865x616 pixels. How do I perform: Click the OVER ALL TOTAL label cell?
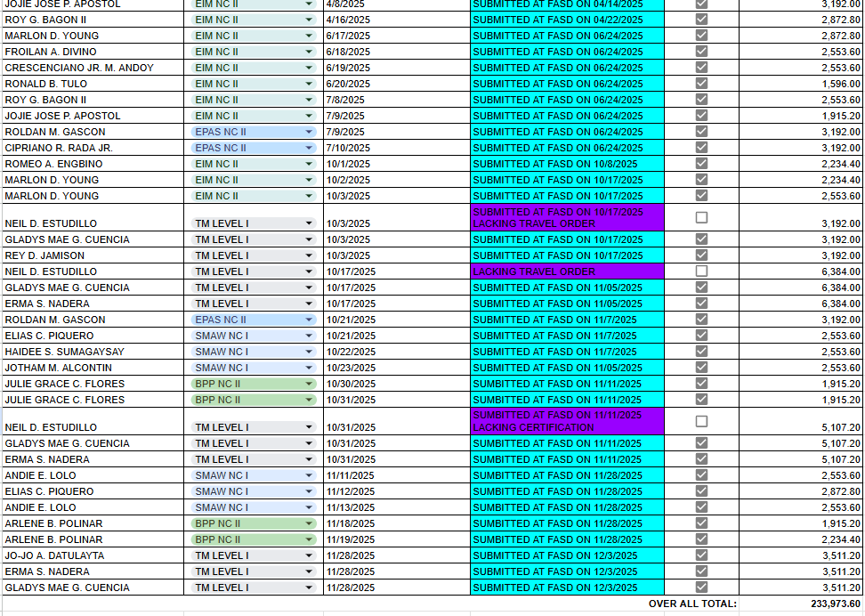[692, 604]
